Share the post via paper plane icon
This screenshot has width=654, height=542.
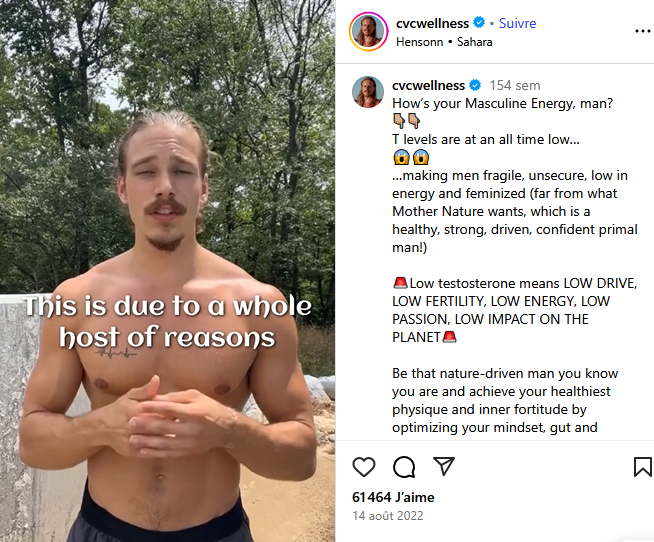[x=443, y=466]
